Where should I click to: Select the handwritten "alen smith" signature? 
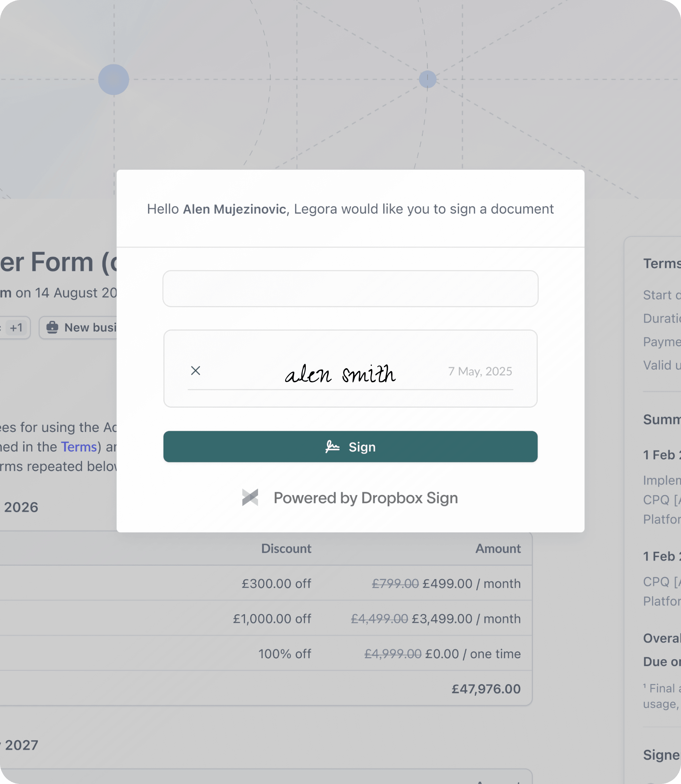click(x=340, y=374)
